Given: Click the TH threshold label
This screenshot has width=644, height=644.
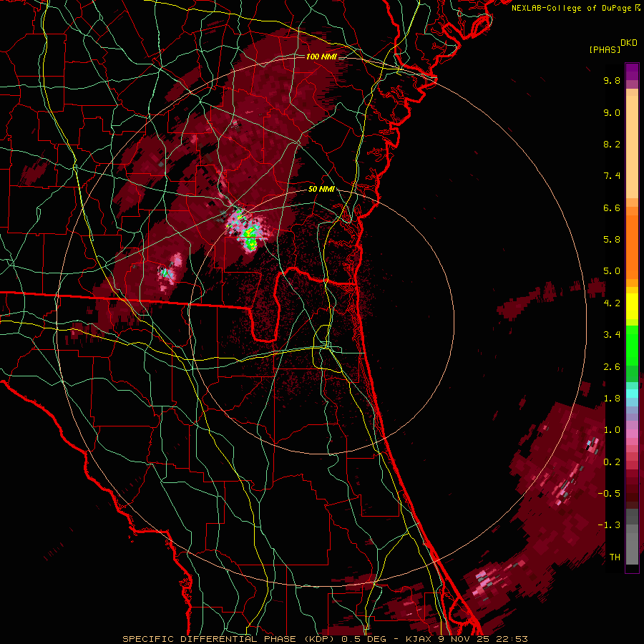Looking at the screenshot, I should pos(615,557).
